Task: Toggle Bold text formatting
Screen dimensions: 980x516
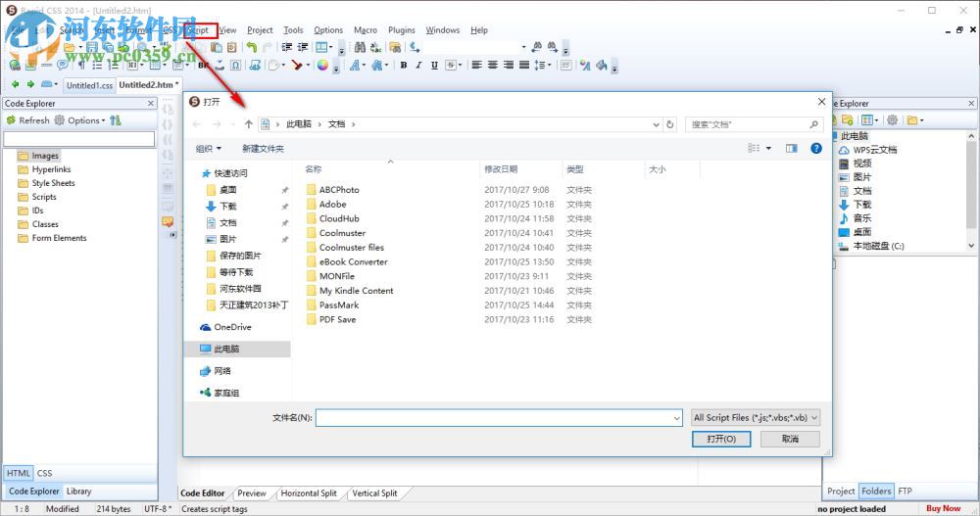Action: coord(404,65)
